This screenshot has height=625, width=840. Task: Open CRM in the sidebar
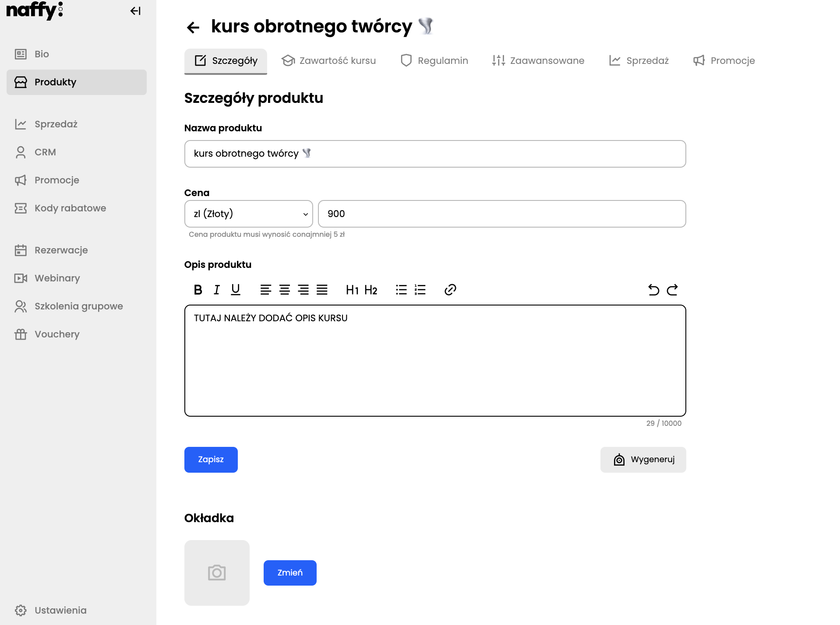pyautogui.click(x=77, y=152)
